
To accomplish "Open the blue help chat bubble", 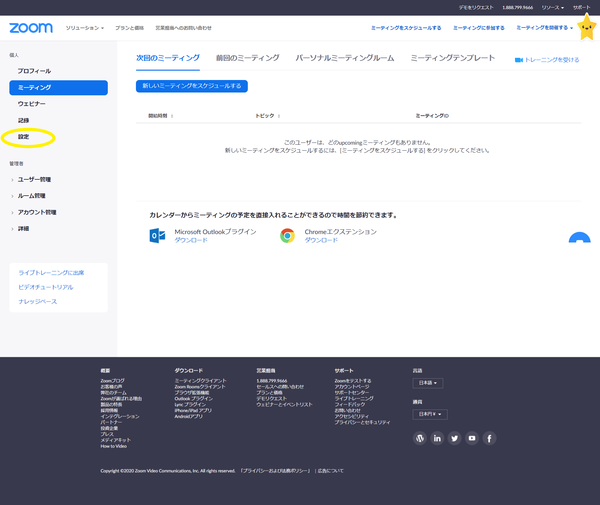I will (x=580, y=238).
